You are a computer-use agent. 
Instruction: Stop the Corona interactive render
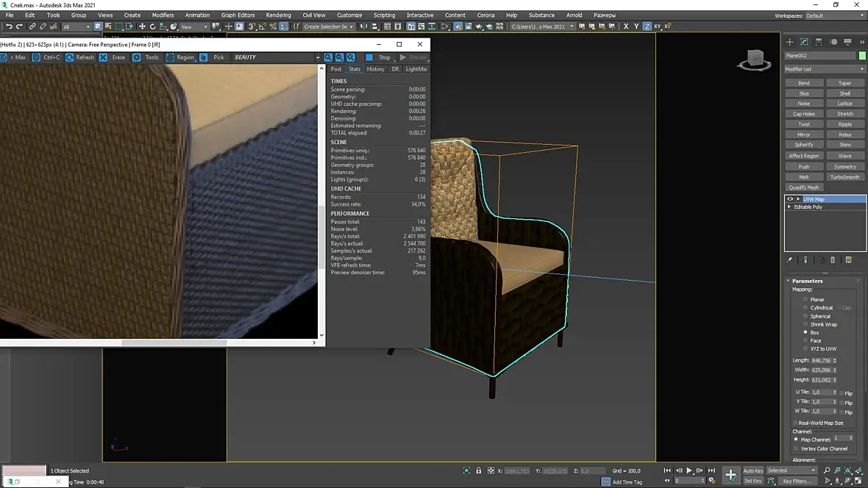coord(380,57)
